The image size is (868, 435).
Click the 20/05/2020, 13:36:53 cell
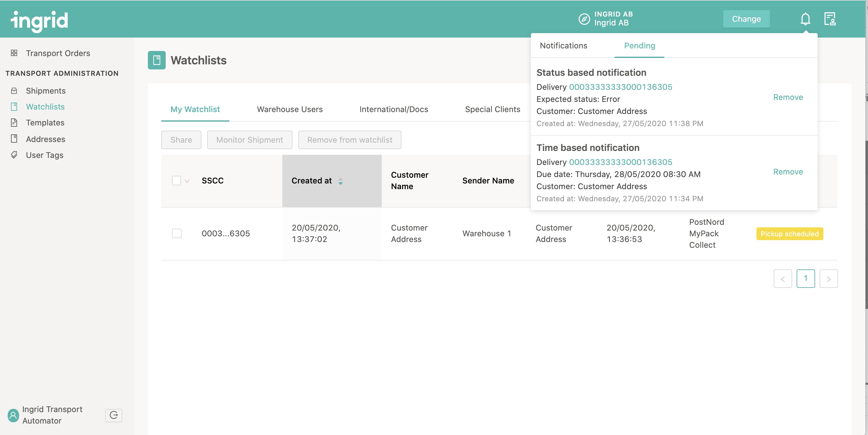(631, 233)
